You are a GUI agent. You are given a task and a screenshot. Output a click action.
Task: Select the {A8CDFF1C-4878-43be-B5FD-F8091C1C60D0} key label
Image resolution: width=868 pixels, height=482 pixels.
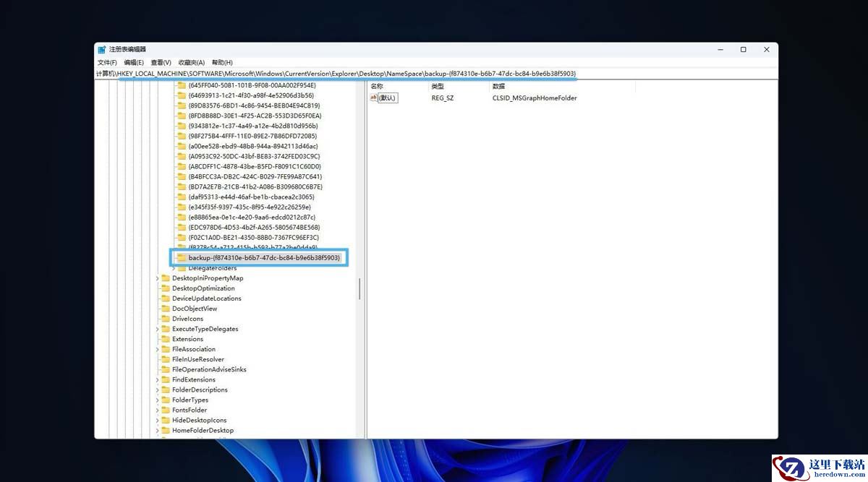254,166
